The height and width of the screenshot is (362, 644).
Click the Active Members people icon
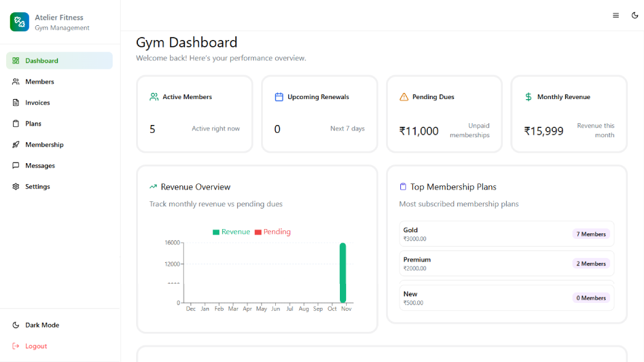(154, 97)
